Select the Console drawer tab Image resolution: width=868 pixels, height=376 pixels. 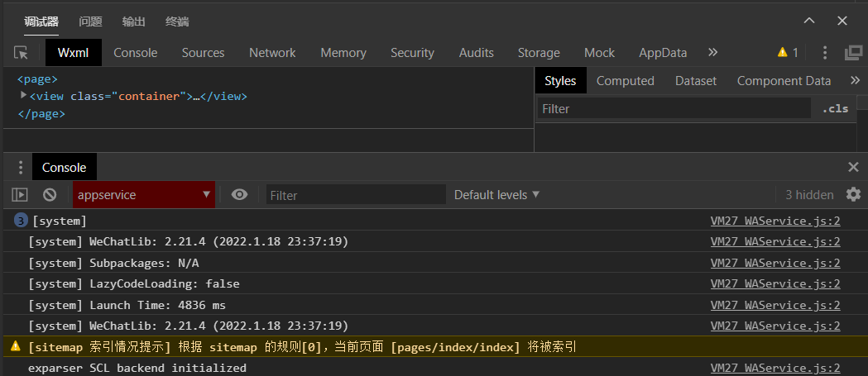pos(65,167)
